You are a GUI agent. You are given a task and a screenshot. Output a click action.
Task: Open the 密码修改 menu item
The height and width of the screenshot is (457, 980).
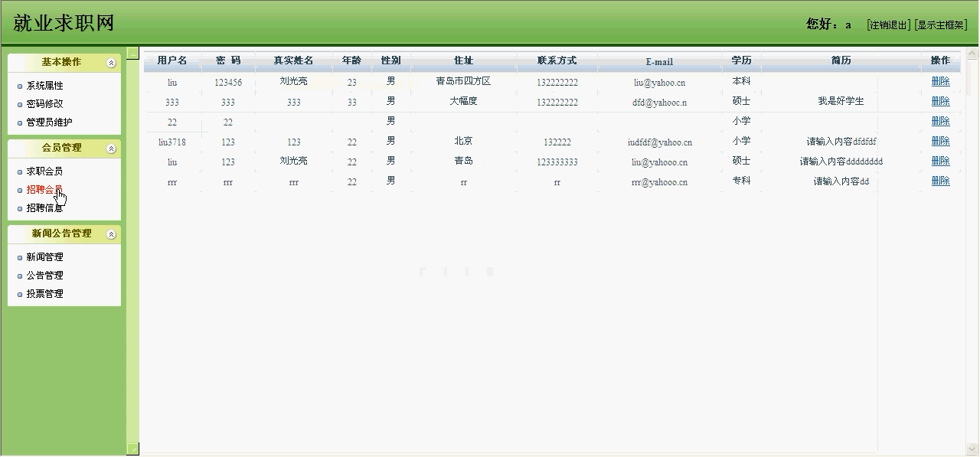click(x=44, y=104)
